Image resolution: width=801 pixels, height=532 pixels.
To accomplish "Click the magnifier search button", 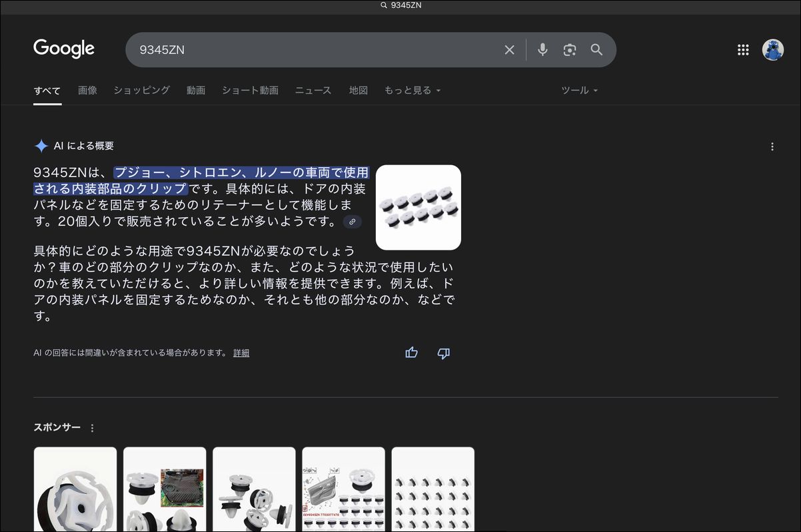I will click(596, 50).
